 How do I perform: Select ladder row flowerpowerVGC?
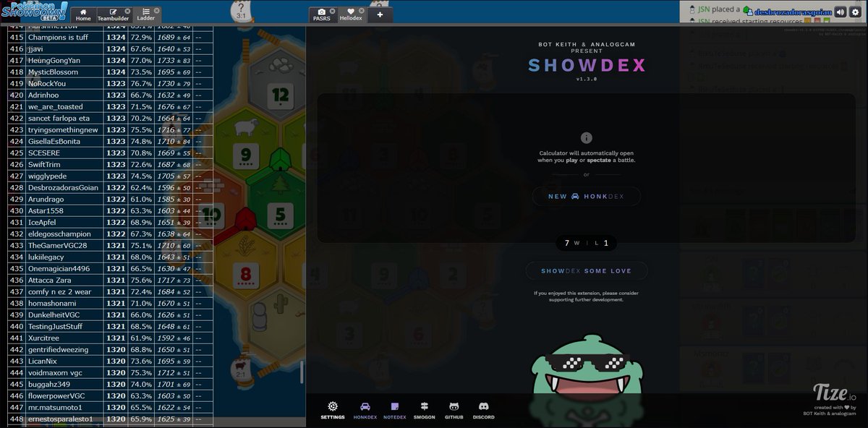coord(111,395)
